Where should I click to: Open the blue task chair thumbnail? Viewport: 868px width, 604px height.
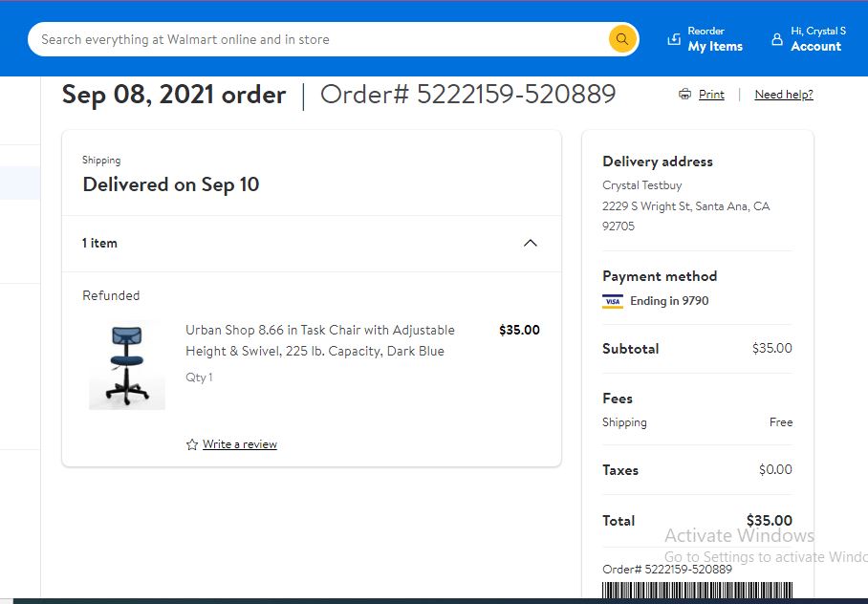127,365
